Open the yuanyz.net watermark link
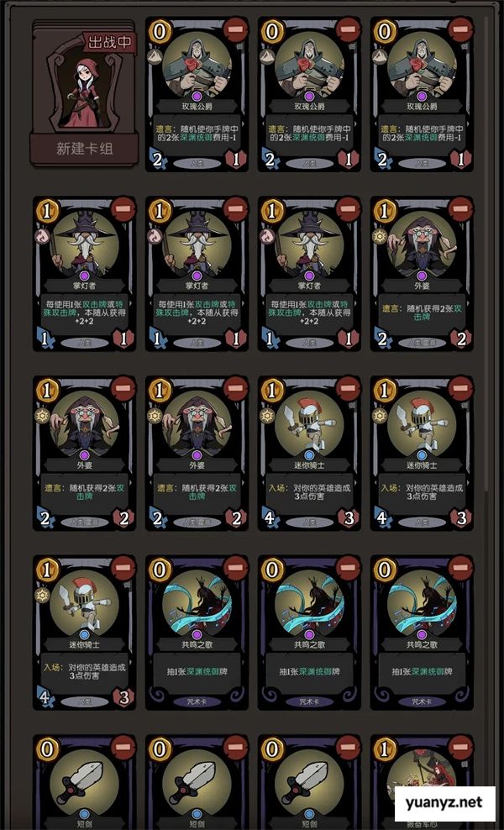The width and height of the screenshot is (504, 830). [444, 802]
